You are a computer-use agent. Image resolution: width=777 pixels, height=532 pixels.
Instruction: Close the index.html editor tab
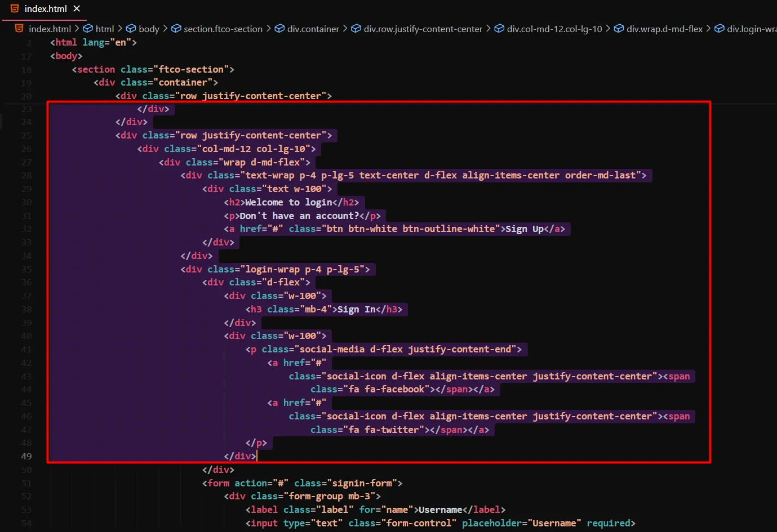pyautogui.click(x=77, y=8)
